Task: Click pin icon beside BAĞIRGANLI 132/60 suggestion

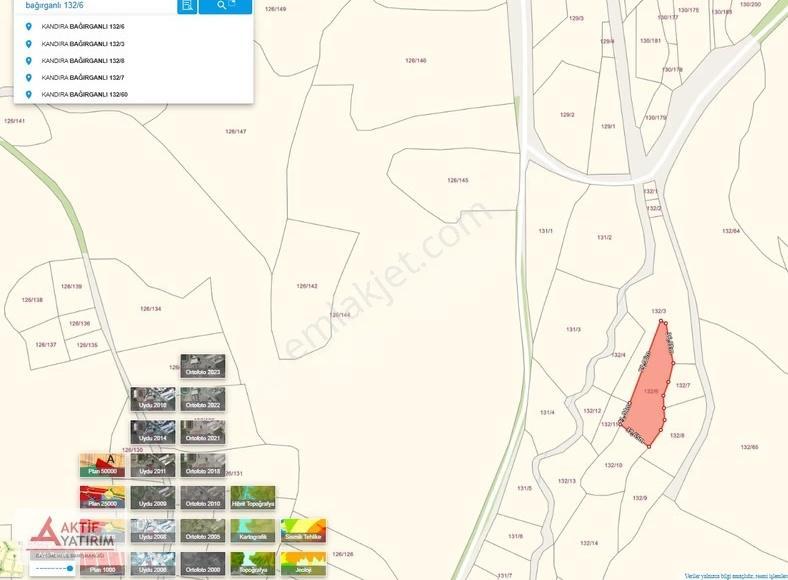Action: tap(29, 94)
